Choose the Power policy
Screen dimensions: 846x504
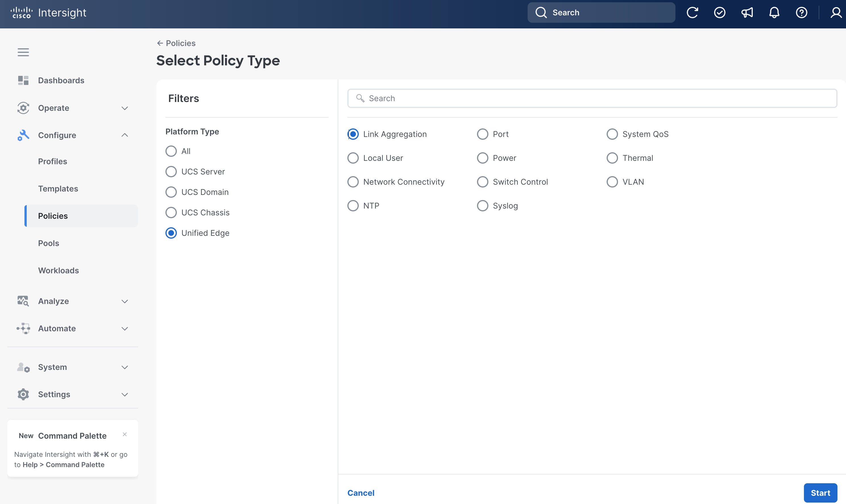(482, 158)
